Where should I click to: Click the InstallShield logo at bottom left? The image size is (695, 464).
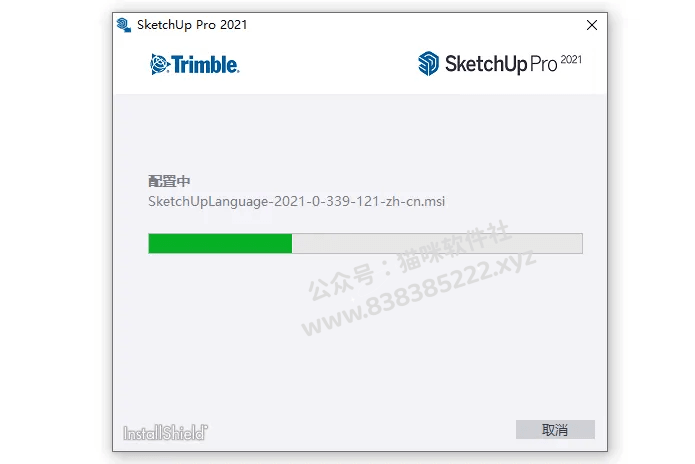click(165, 433)
